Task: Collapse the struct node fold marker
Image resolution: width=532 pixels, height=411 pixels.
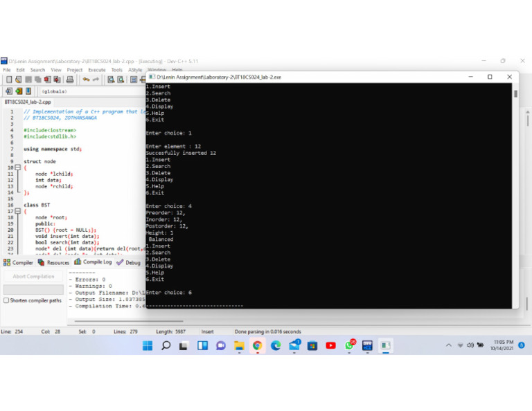Action: pyautogui.click(x=18, y=167)
